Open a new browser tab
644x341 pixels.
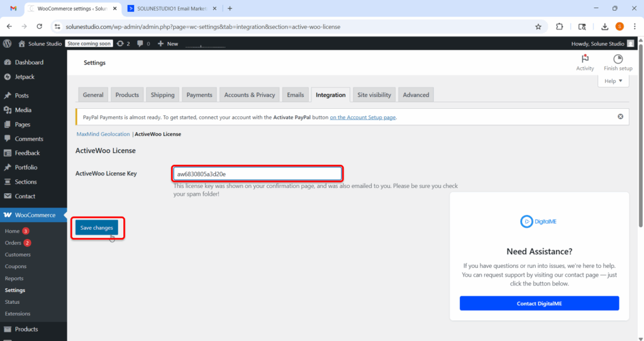(x=230, y=8)
